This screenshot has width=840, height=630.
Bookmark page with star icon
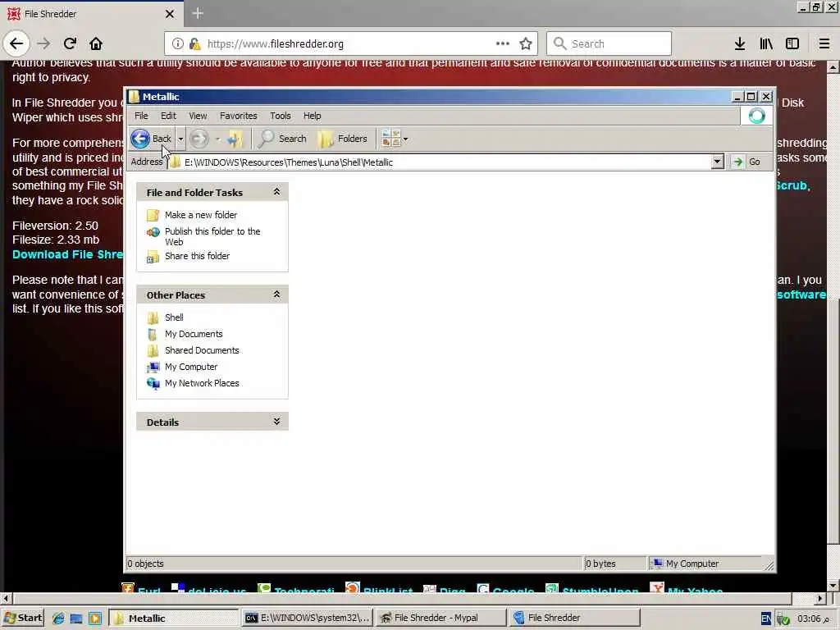(526, 43)
